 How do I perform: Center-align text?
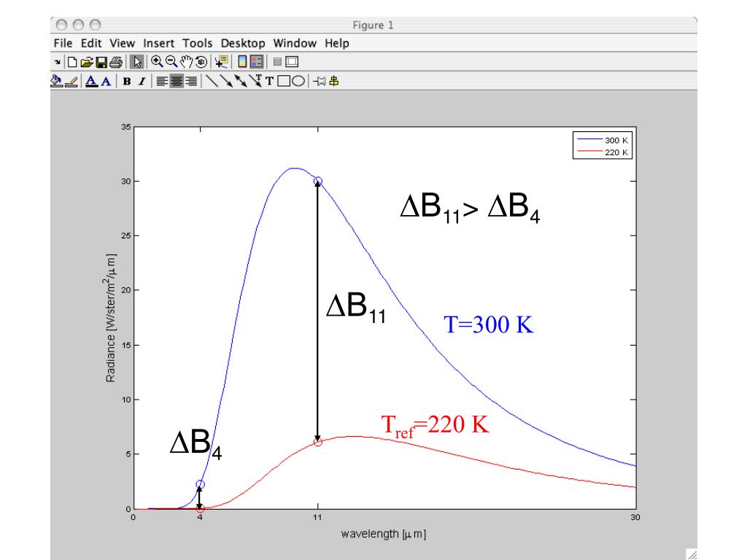[x=177, y=82]
